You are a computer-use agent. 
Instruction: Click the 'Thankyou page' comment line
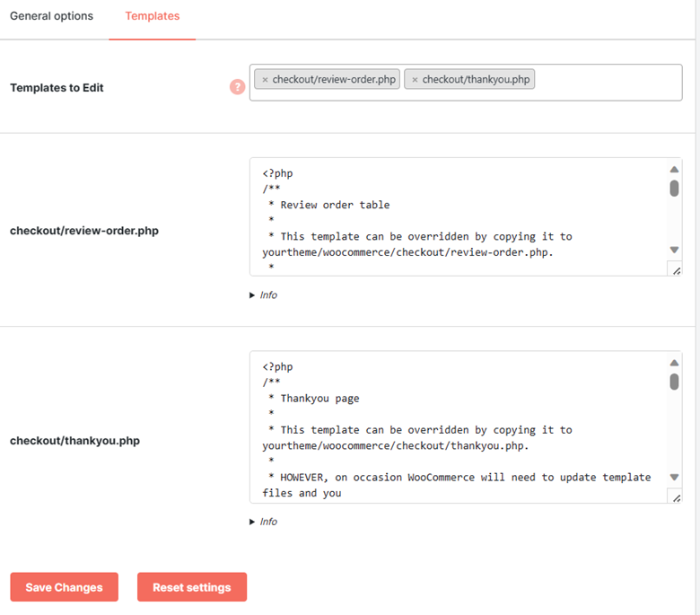(x=314, y=399)
